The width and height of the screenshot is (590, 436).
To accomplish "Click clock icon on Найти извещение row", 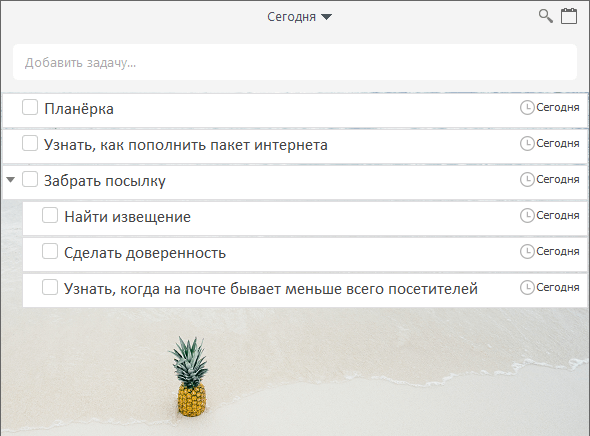I will coord(527,216).
